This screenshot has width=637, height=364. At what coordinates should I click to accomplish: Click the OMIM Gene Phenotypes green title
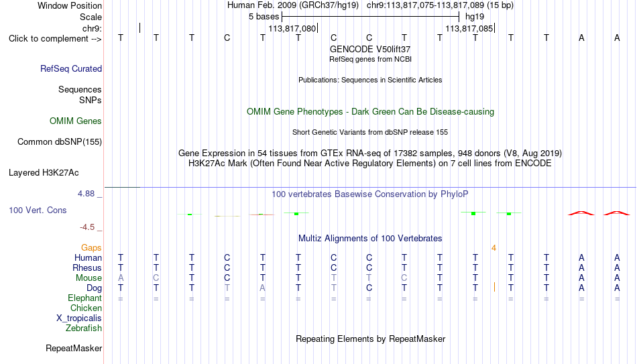(x=371, y=112)
